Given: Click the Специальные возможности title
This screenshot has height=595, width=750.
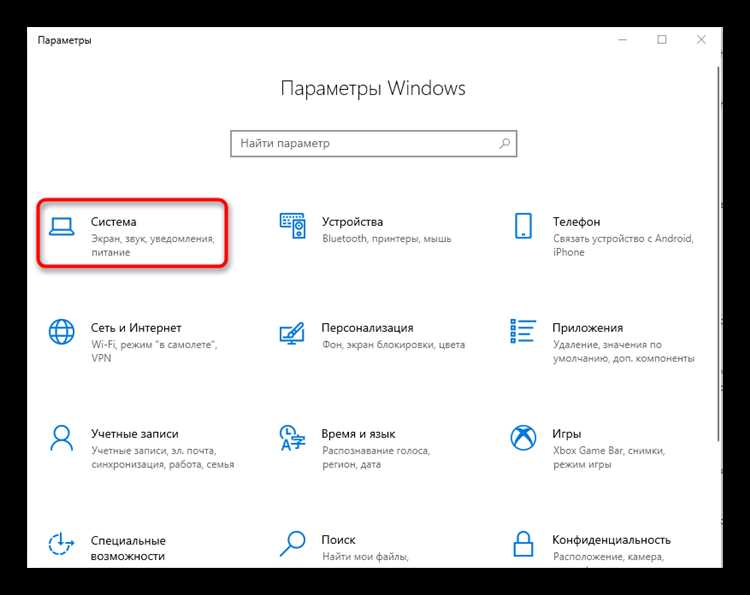Looking at the screenshot, I should (x=128, y=548).
